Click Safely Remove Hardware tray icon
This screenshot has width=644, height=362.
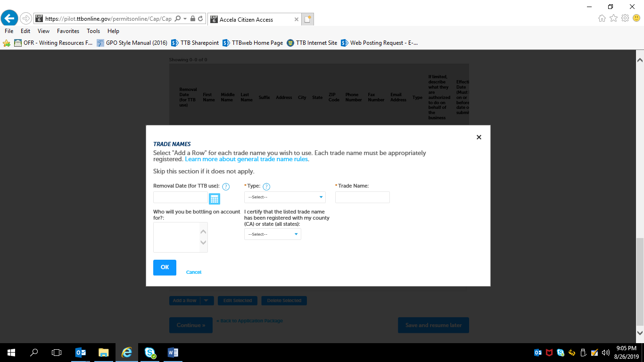[583, 352]
